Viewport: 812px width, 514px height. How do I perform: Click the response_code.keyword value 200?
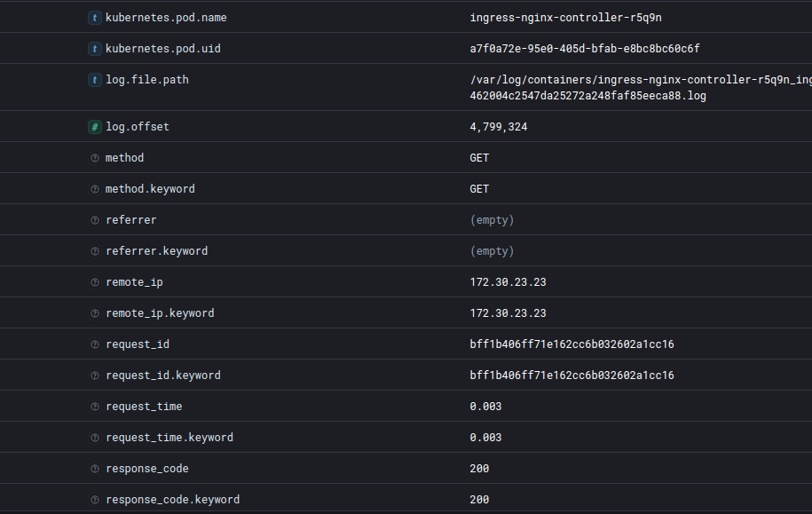(479, 500)
